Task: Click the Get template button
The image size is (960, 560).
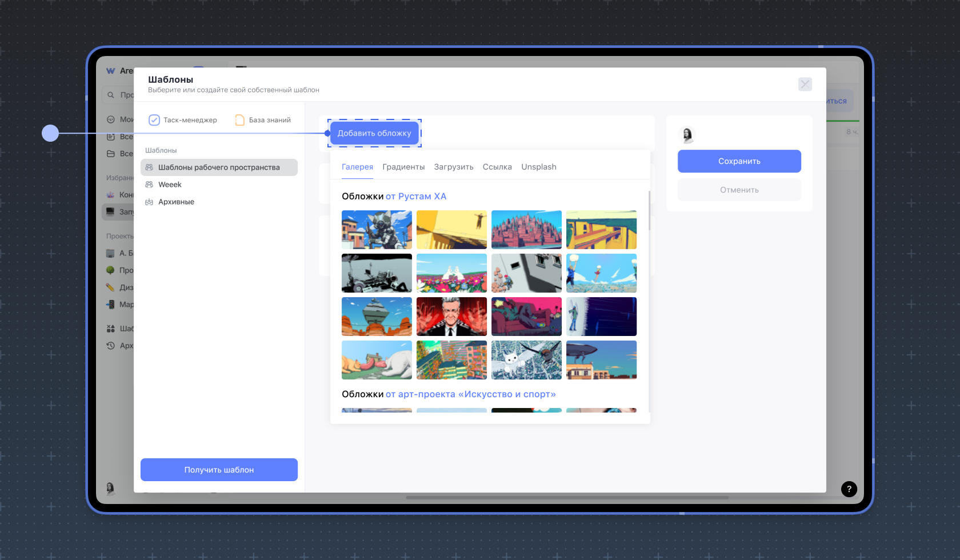Action: pos(219,470)
